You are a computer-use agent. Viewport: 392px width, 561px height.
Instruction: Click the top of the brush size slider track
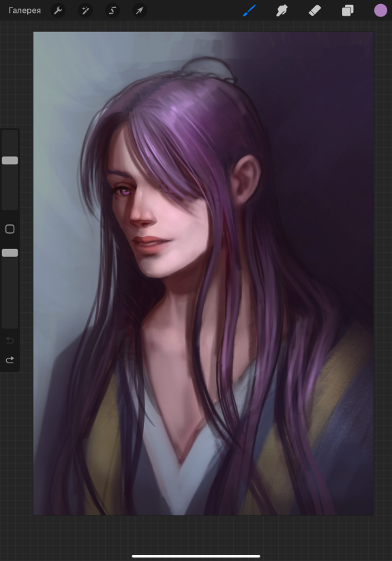point(10,134)
